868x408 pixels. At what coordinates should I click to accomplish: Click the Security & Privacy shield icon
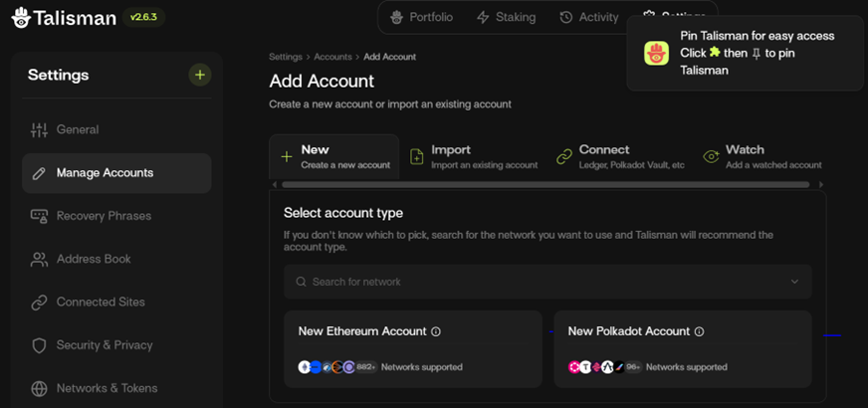click(39, 345)
